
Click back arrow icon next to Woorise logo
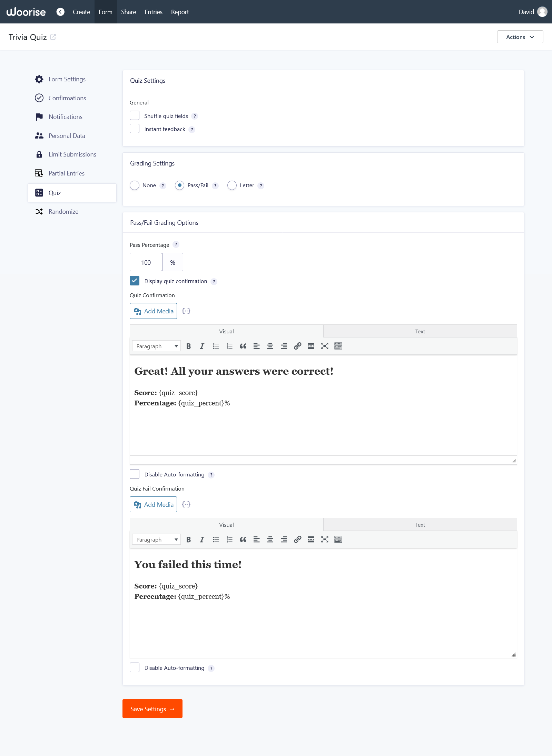pos(60,12)
